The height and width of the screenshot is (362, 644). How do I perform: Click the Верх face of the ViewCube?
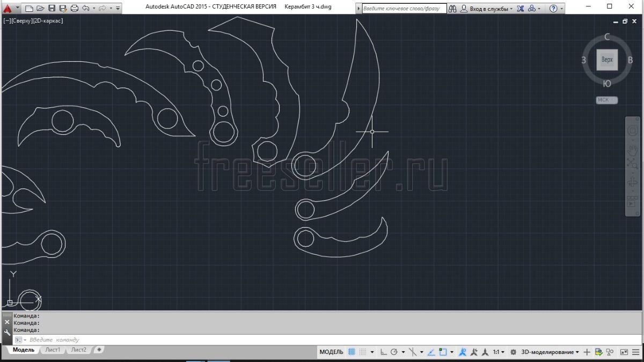[x=607, y=60]
